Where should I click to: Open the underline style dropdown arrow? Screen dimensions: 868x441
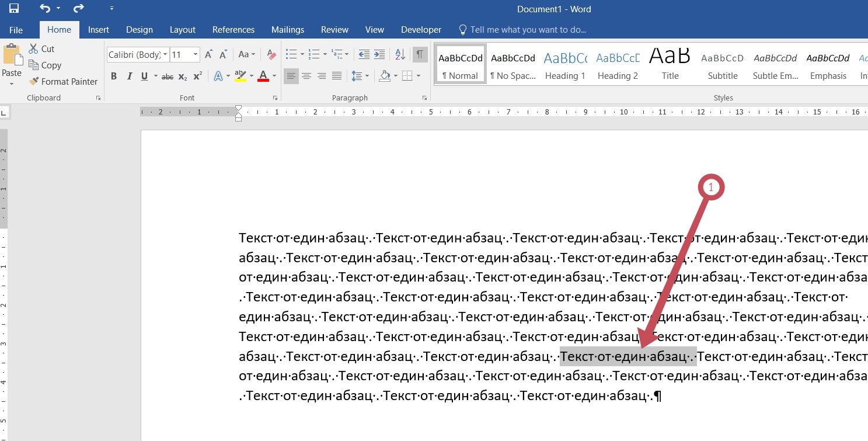155,76
